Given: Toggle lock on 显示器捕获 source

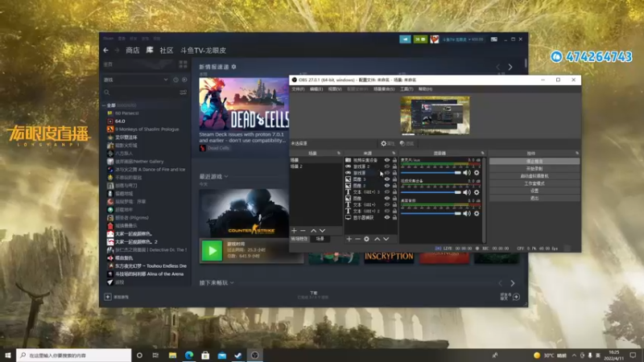Looking at the screenshot, I should [394, 217].
